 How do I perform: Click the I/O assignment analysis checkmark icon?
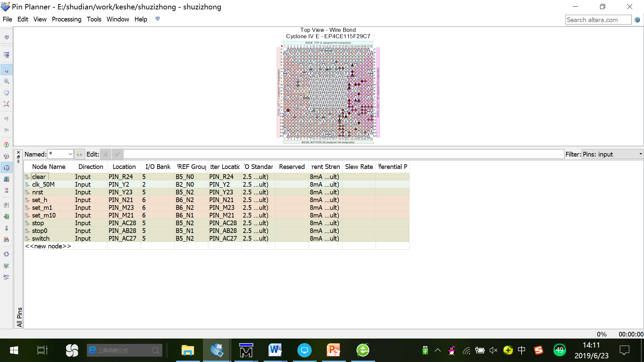point(6,265)
